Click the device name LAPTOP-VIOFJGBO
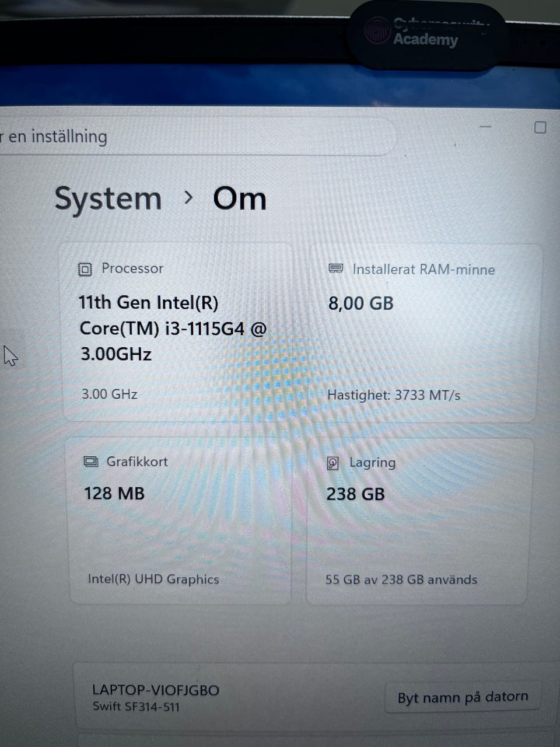The width and height of the screenshot is (560, 747). pyautogui.click(x=156, y=690)
